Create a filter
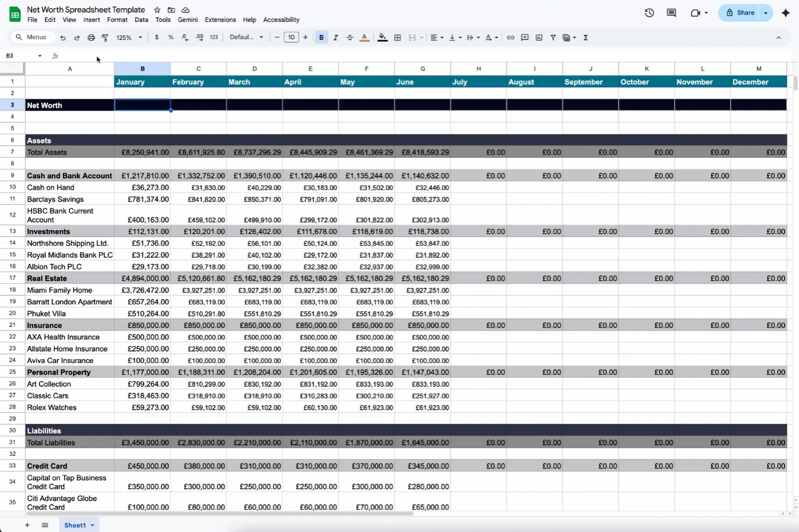This screenshot has width=799, height=532. pos(553,37)
